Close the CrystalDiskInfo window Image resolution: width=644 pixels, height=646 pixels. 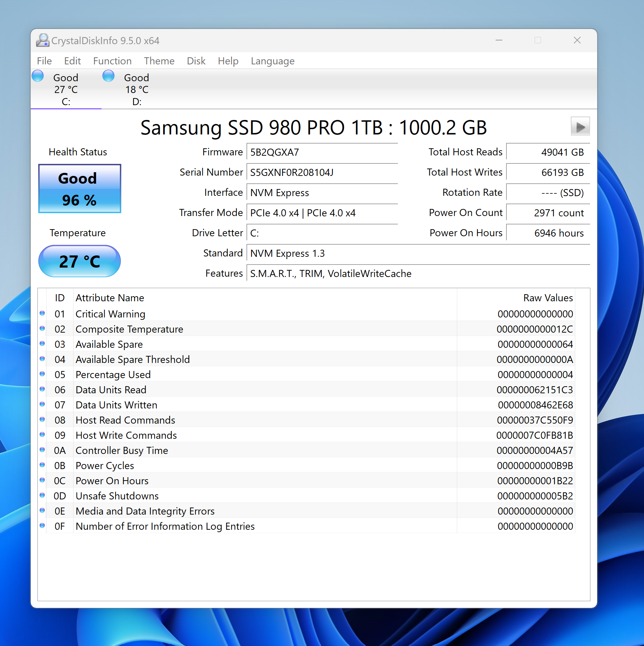coord(577,40)
